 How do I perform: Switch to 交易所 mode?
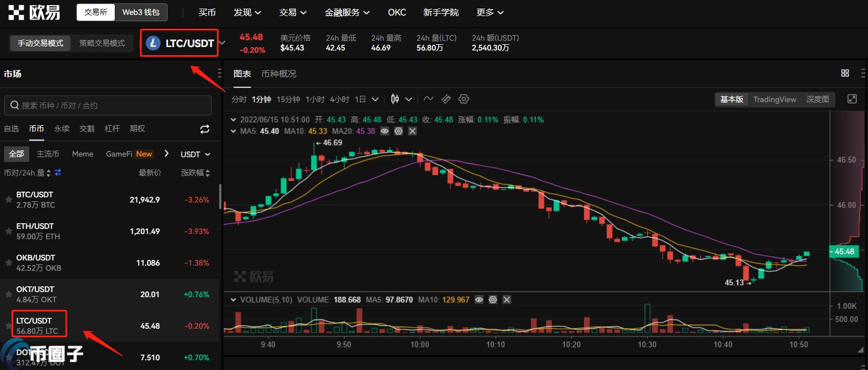coord(96,12)
